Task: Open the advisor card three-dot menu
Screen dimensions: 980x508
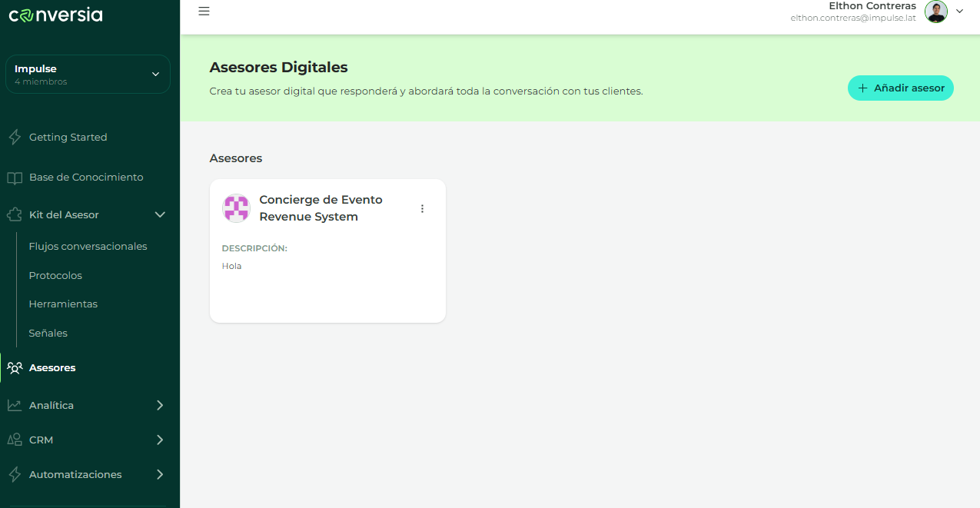Action: tap(422, 209)
